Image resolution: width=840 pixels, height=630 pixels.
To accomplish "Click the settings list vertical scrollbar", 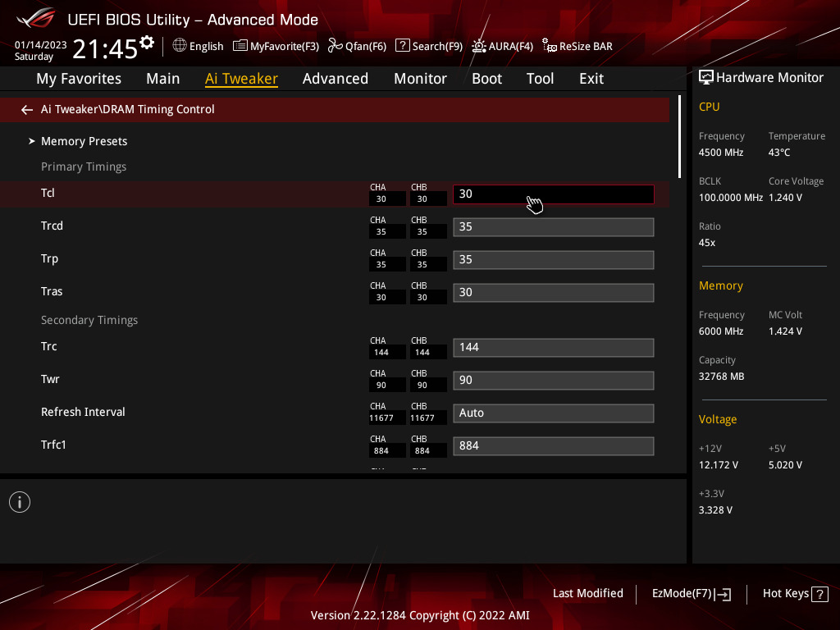I will (679, 137).
